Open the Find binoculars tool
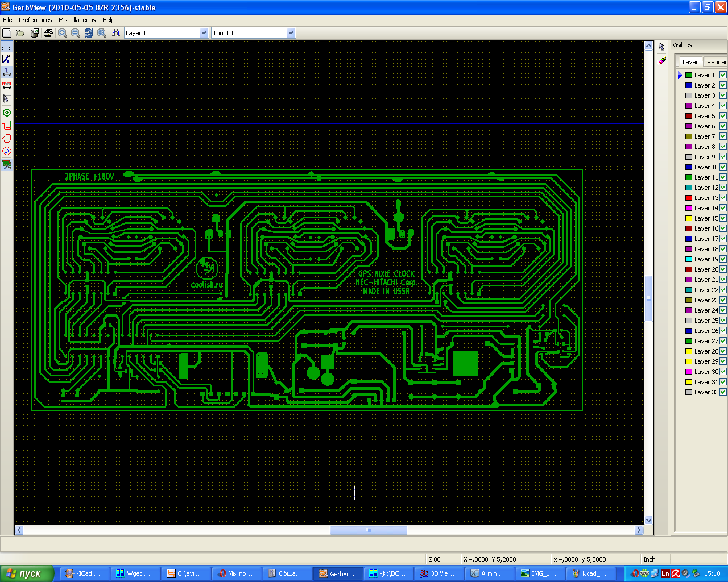 click(x=116, y=33)
